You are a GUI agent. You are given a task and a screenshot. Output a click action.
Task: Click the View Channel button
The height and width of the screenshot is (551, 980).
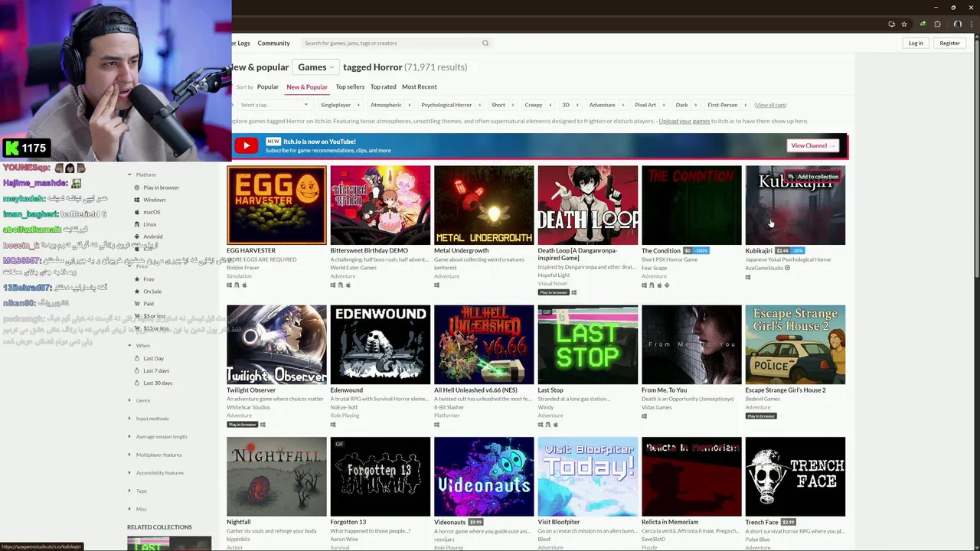point(813,145)
